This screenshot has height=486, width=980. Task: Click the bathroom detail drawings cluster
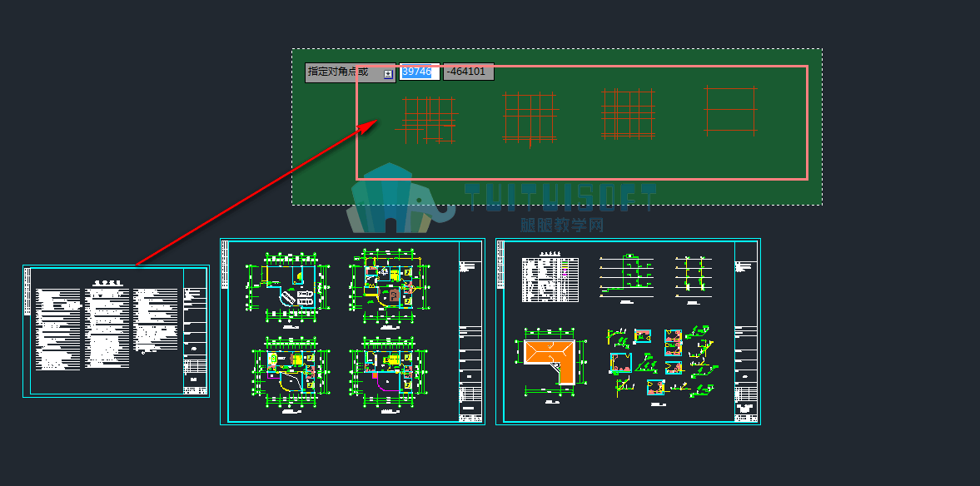(662, 362)
